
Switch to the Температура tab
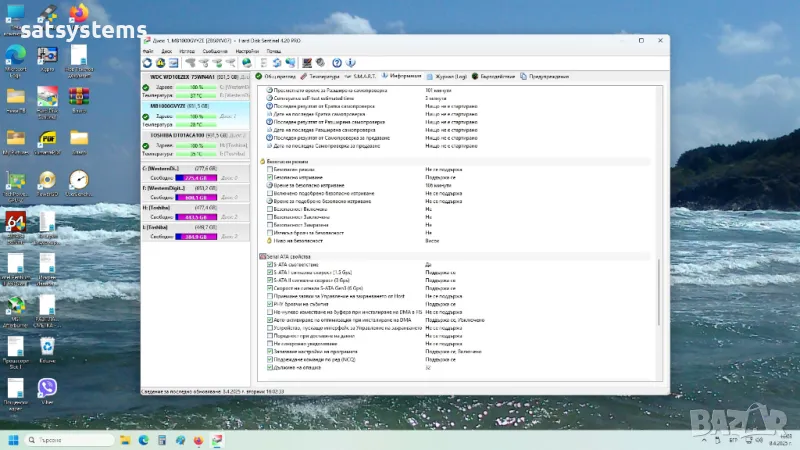[x=321, y=76]
